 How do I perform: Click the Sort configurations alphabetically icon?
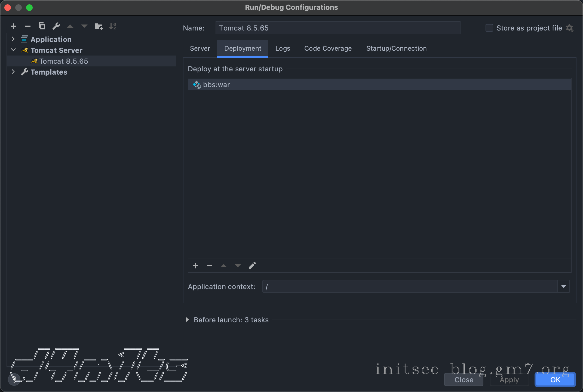[x=113, y=26]
